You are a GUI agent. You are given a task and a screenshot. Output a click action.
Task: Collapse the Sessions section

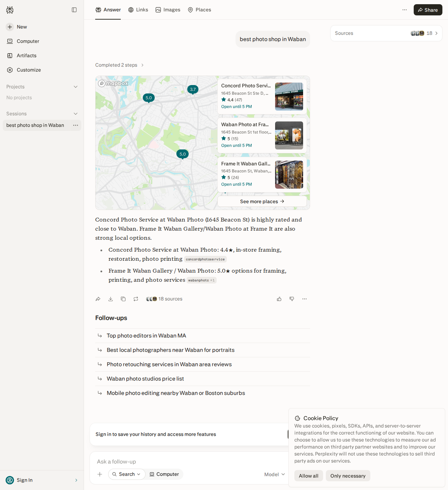[76, 114]
